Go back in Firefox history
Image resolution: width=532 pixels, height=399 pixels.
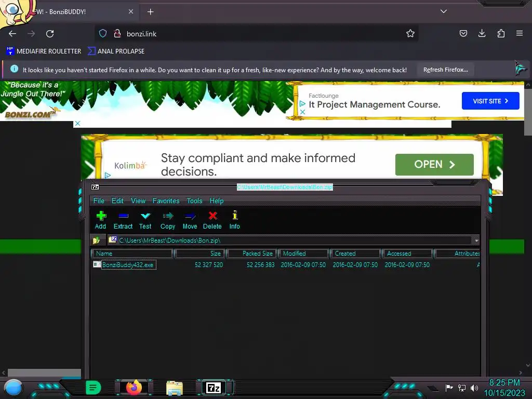click(12, 34)
